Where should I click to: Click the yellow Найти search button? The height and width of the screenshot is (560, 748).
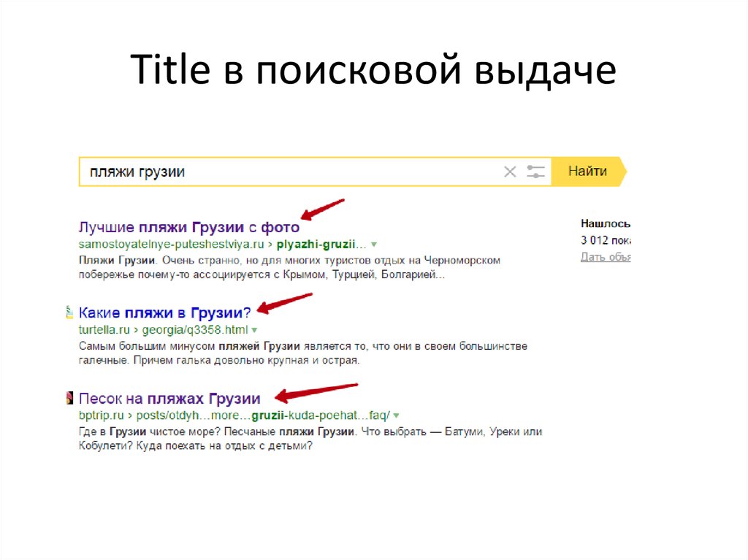pos(588,172)
